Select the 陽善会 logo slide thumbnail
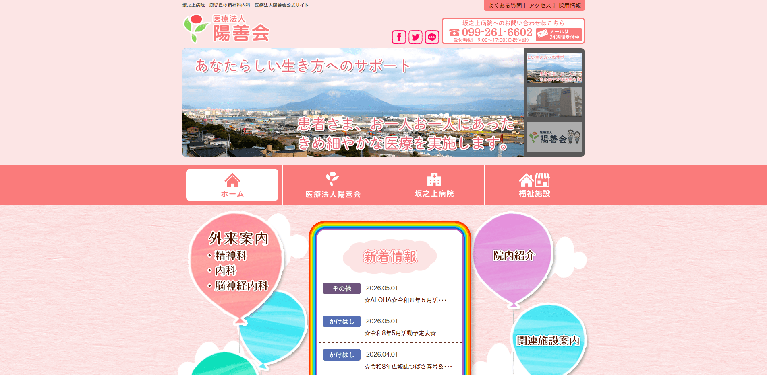The width and height of the screenshot is (767, 375). pyautogui.click(x=554, y=137)
